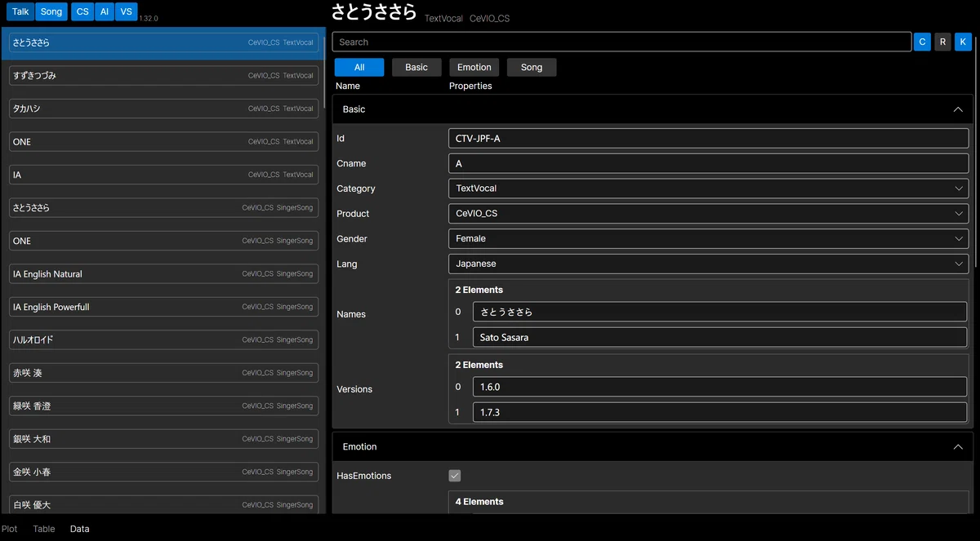Viewport: 980px width, 541px height.
Task: Collapse the Emotion section
Action: tap(958, 447)
